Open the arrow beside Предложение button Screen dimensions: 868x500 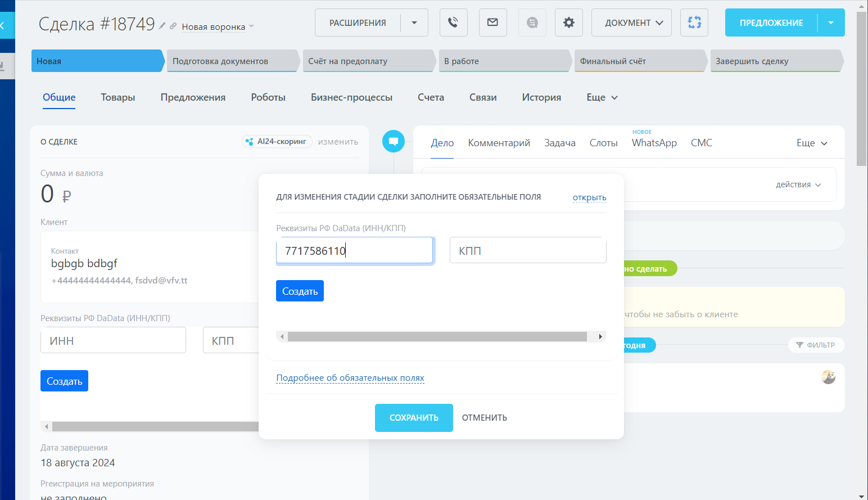[x=831, y=22]
